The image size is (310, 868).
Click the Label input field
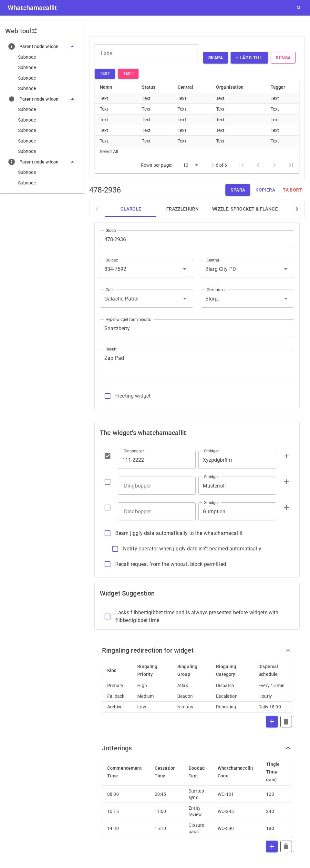point(146,53)
